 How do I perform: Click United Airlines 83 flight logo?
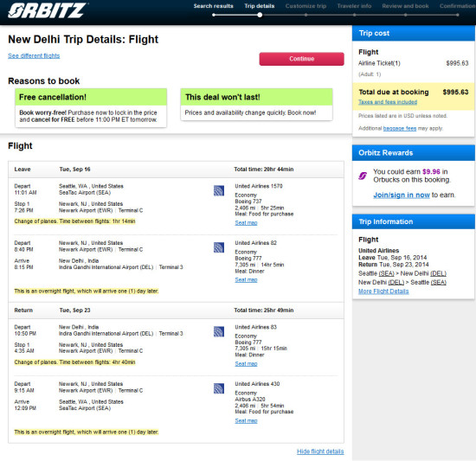point(219,332)
